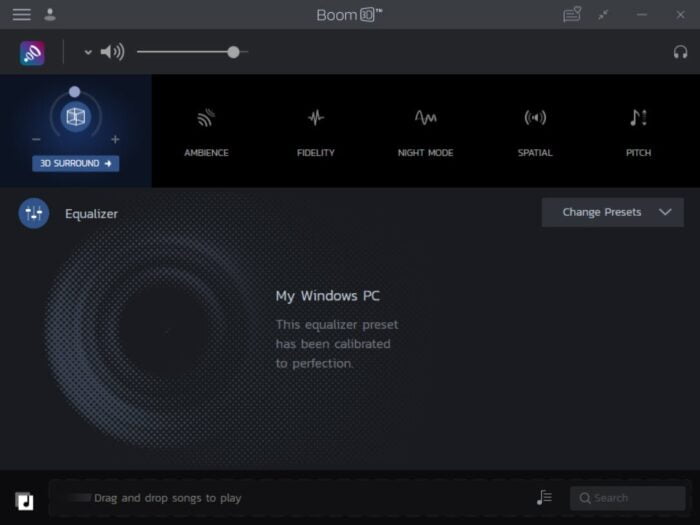The height and width of the screenshot is (525, 700).
Task: Click the Equalizer heading text
Action: [92, 214]
